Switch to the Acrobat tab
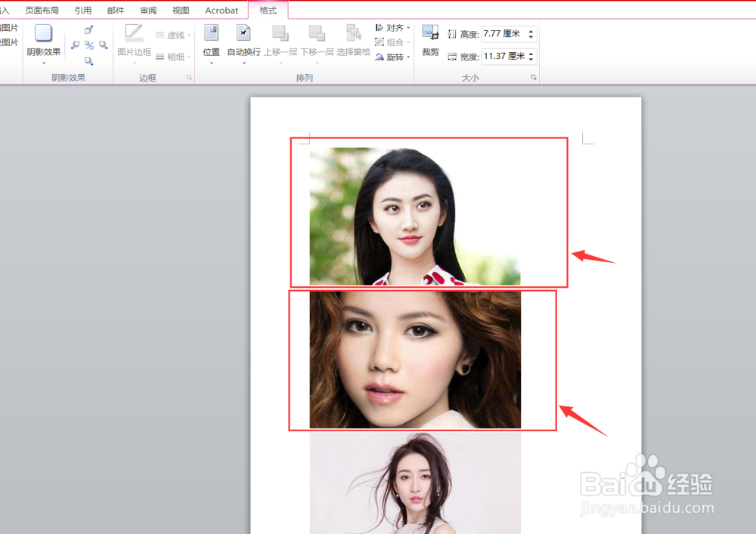The height and width of the screenshot is (534, 756). point(222,10)
